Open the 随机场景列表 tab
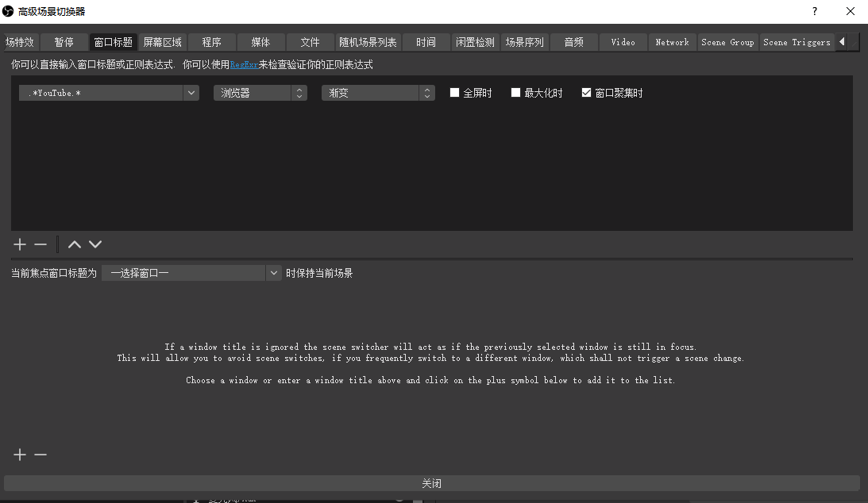 coord(368,42)
